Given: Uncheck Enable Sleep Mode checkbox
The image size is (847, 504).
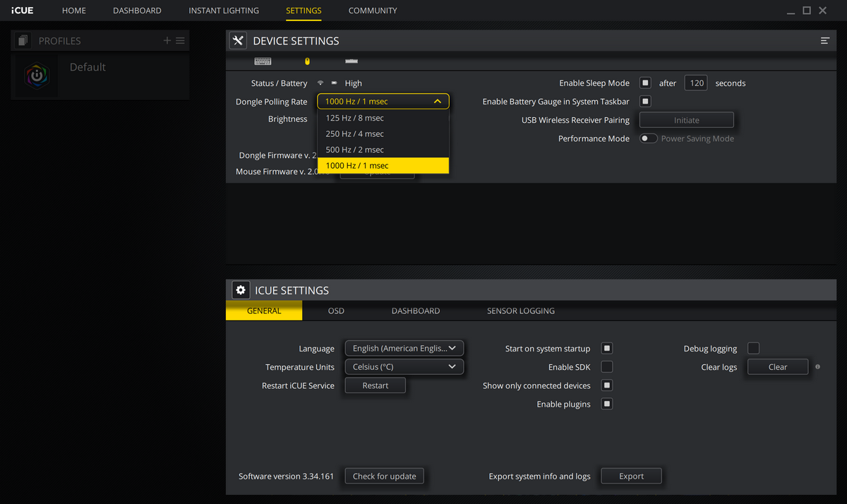Looking at the screenshot, I should [x=645, y=83].
